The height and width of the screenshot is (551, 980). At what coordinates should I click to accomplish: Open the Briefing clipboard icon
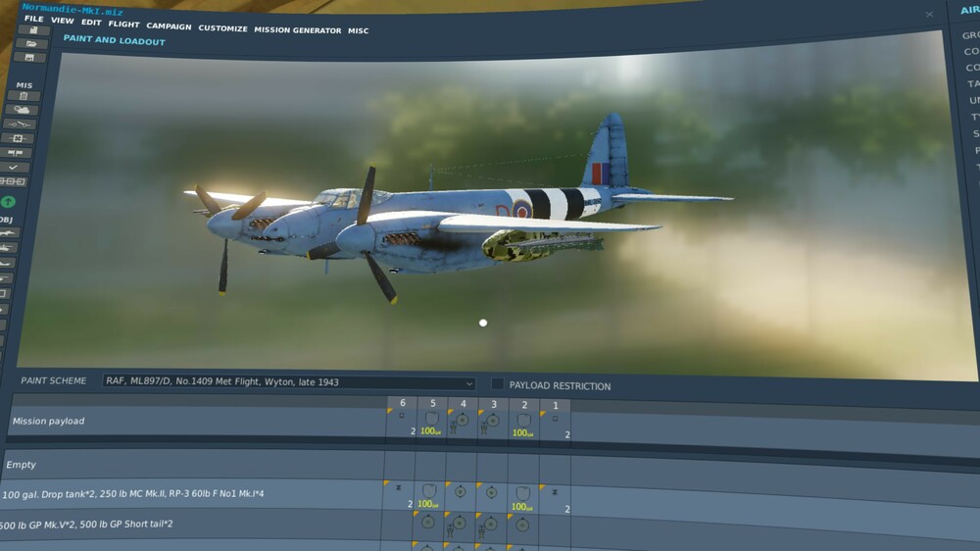tap(24, 96)
